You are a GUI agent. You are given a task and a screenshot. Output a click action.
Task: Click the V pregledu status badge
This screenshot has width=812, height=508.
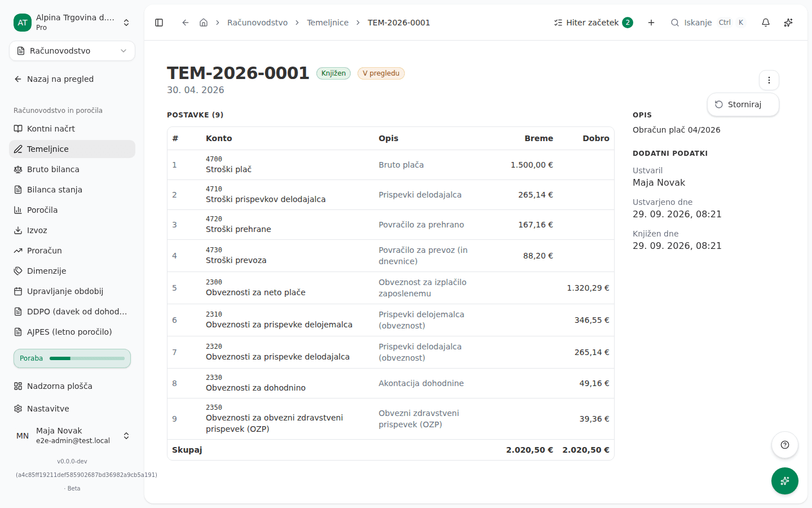pyautogui.click(x=381, y=73)
